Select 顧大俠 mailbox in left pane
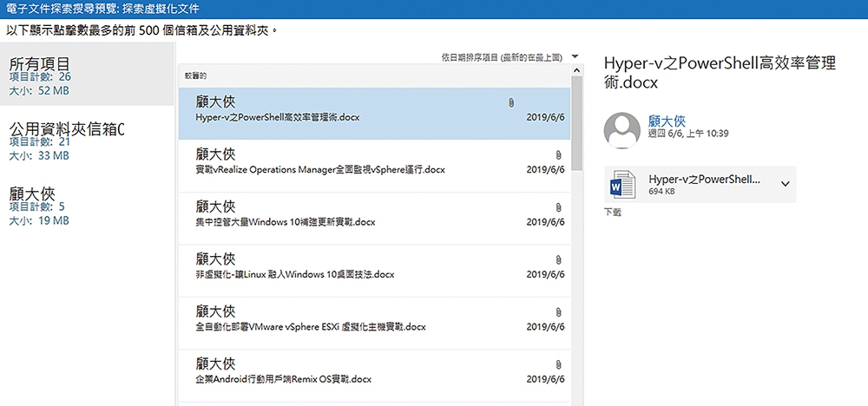Image resolution: width=868 pixels, height=406 pixels. (87, 204)
